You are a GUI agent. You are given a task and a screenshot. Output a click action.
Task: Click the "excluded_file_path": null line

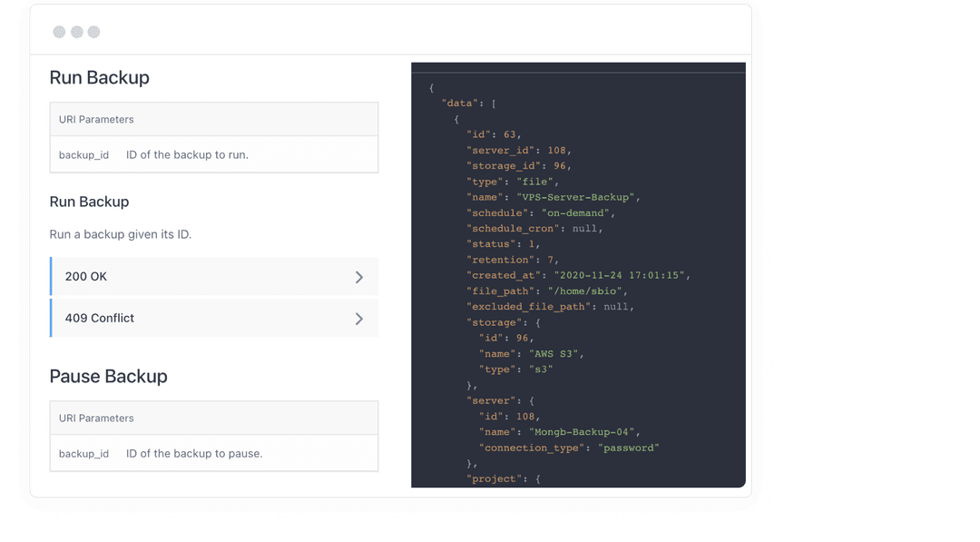pos(550,306)
